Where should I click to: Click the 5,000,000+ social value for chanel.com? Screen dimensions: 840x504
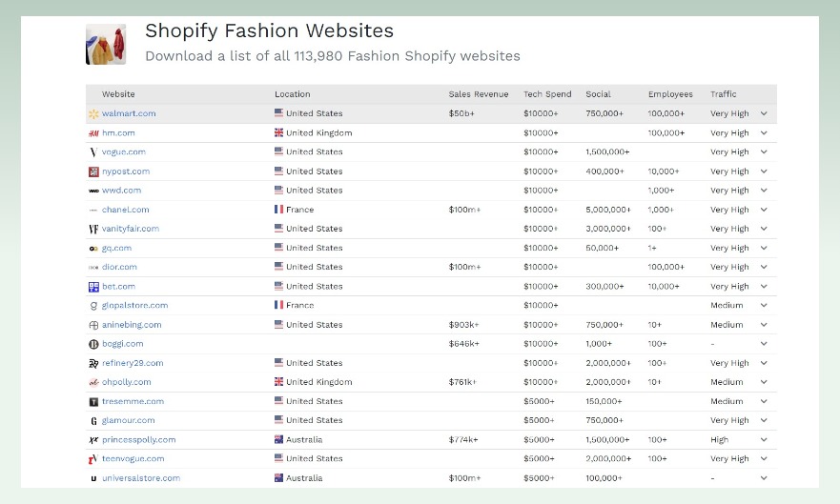click(608, 210)
